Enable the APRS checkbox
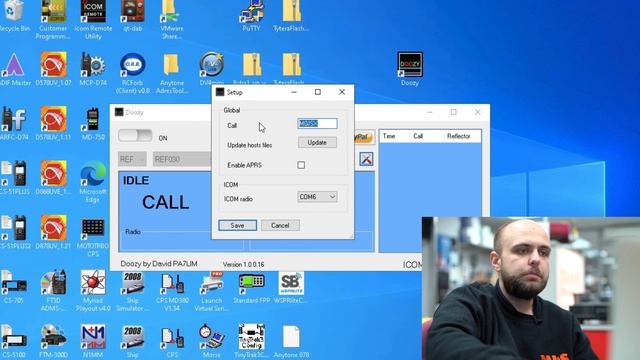The width and height of the screenshot is (640, 360). click(x=301, y=165)
